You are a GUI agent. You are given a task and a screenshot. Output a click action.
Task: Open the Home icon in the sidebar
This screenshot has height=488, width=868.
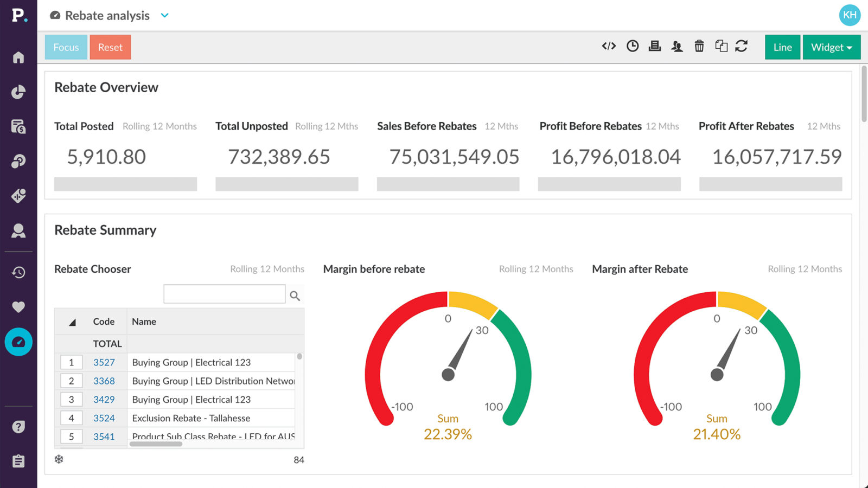tap(18, 57)
